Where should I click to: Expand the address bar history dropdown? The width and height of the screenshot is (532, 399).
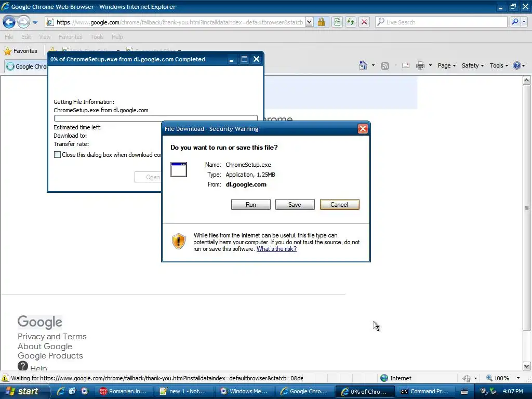tap(309, 22)
